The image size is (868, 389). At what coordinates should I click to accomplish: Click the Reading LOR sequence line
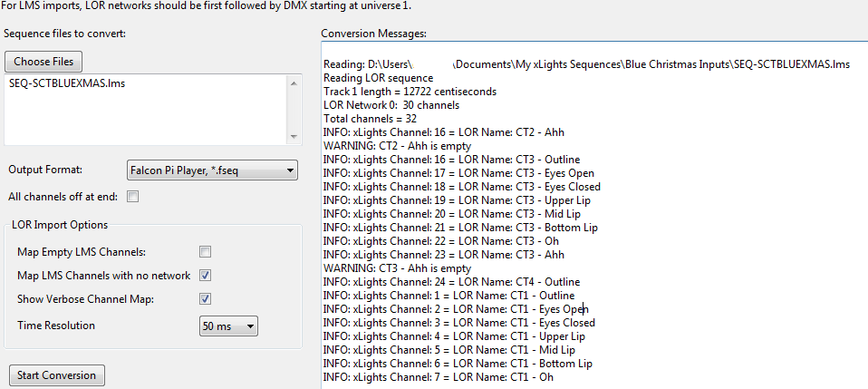(379, 78)
